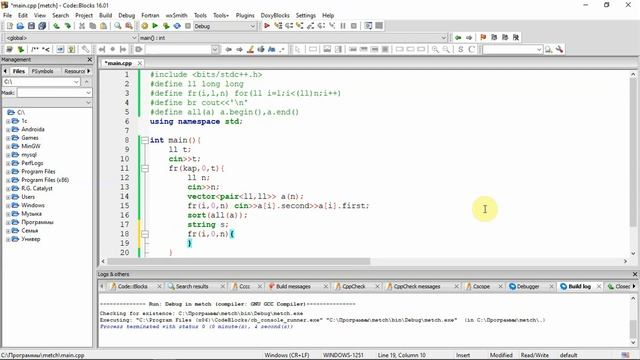Click the Replace icon
This screenshot has height=360, width=640.
pyautogui.click(x=129, y=26)
